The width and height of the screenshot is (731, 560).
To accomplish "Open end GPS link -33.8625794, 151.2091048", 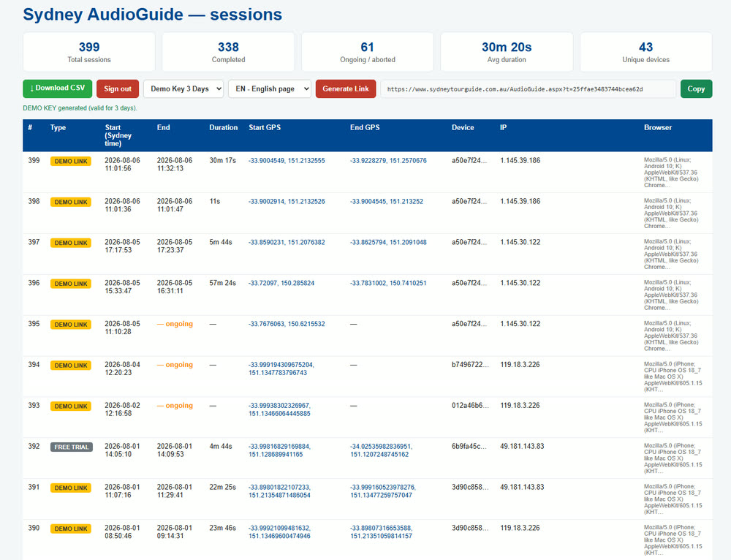I will (x=388, y=242).
